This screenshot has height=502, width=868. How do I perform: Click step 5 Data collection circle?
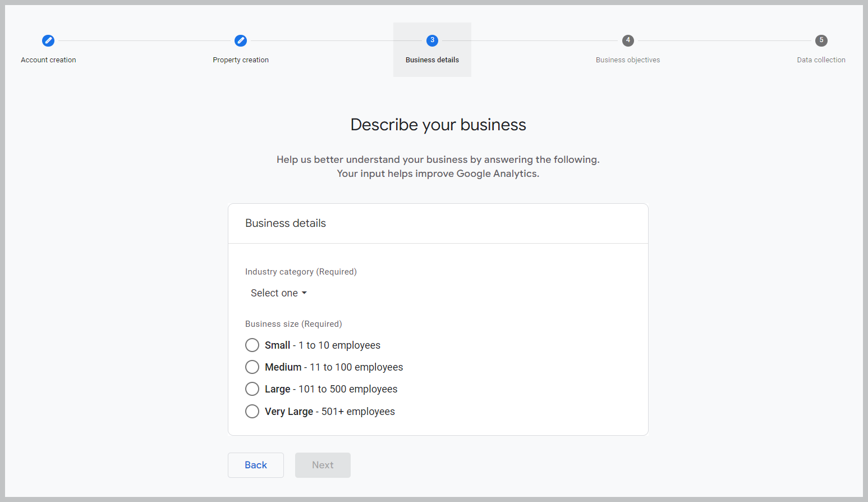[821, 40]
